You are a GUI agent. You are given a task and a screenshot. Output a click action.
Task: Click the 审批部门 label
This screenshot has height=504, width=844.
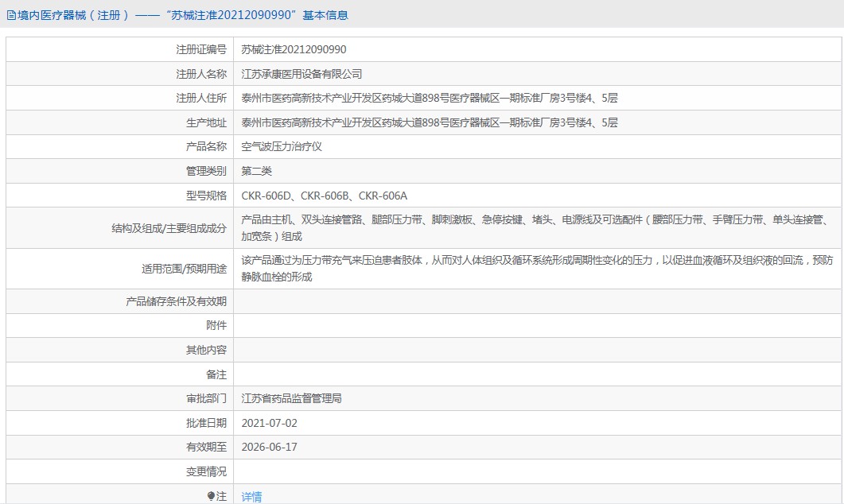click(x=207, y=398)
